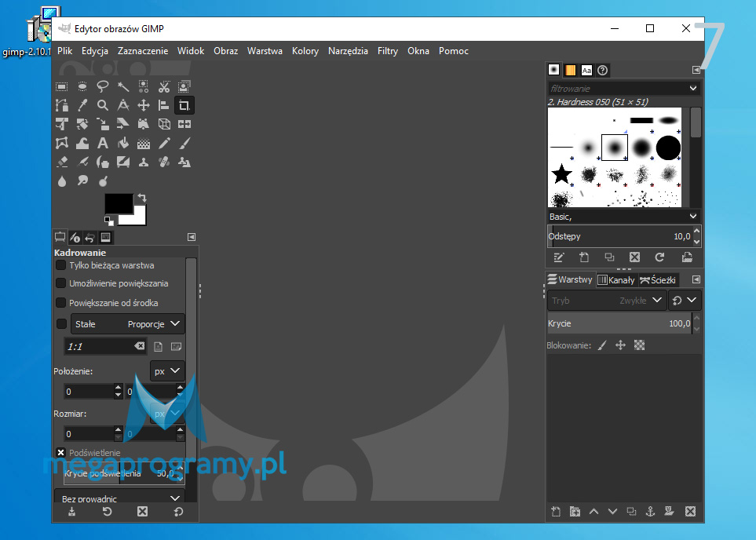Select the Clone stamp tool

click(144, 162)
